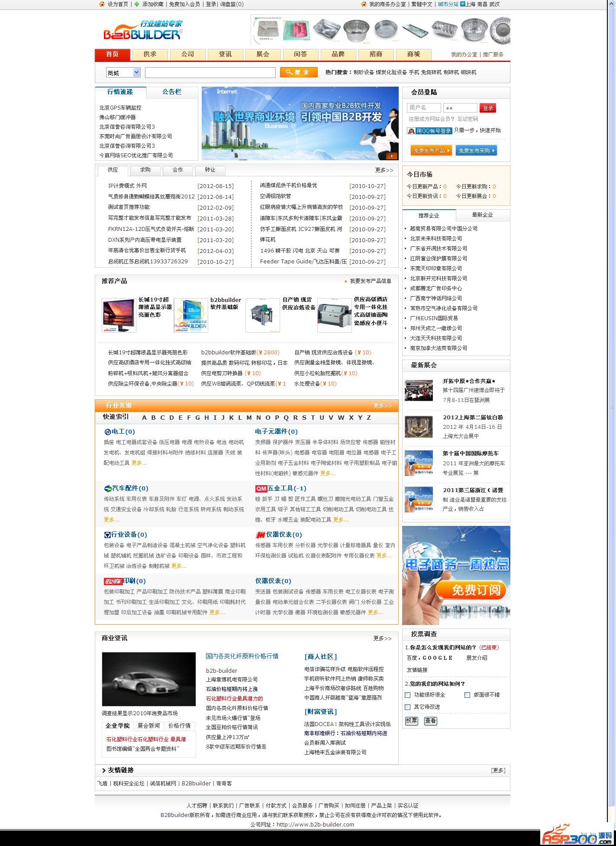Open the 首页 navigation tab
This screenshot has width=616, height=846.
112,55
